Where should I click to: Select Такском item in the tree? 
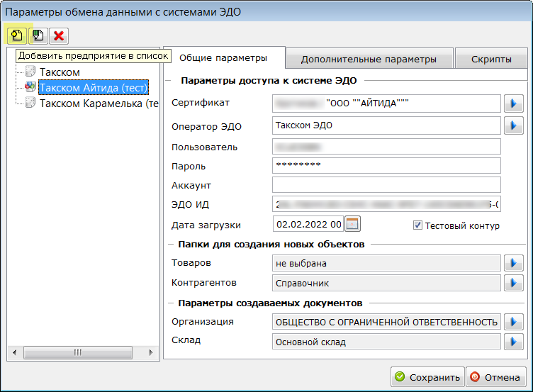pyautogui.click(x=60, y=72)
